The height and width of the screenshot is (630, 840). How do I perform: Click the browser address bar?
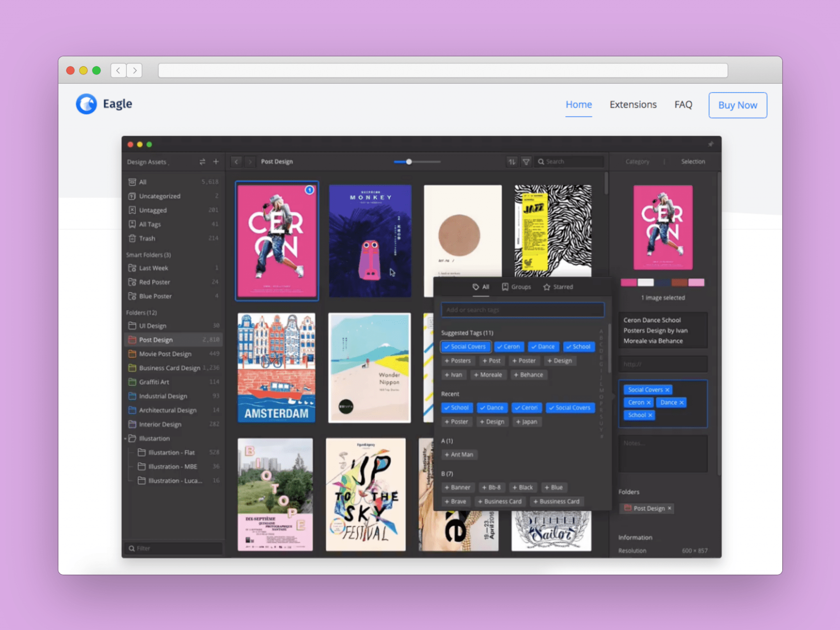pos(443,71)
